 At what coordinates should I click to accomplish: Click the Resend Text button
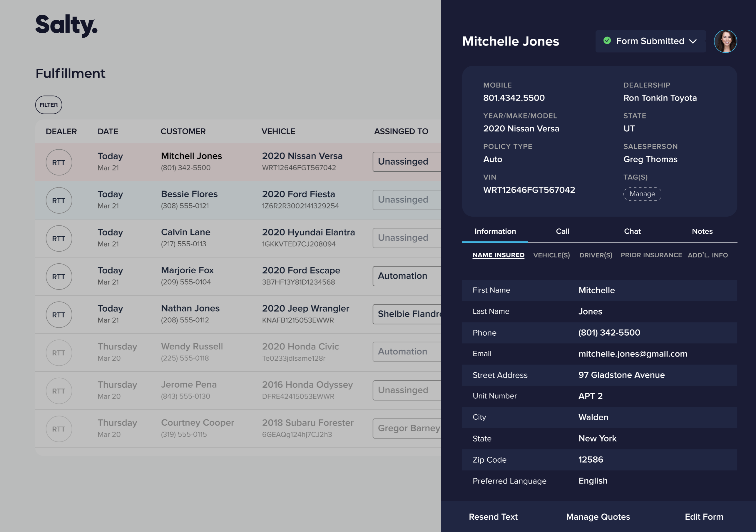494,517
